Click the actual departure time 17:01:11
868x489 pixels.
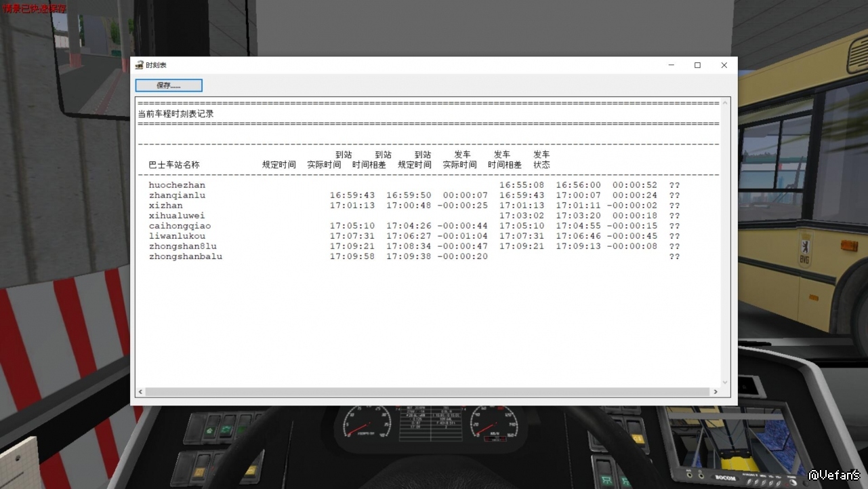(579, 206)
